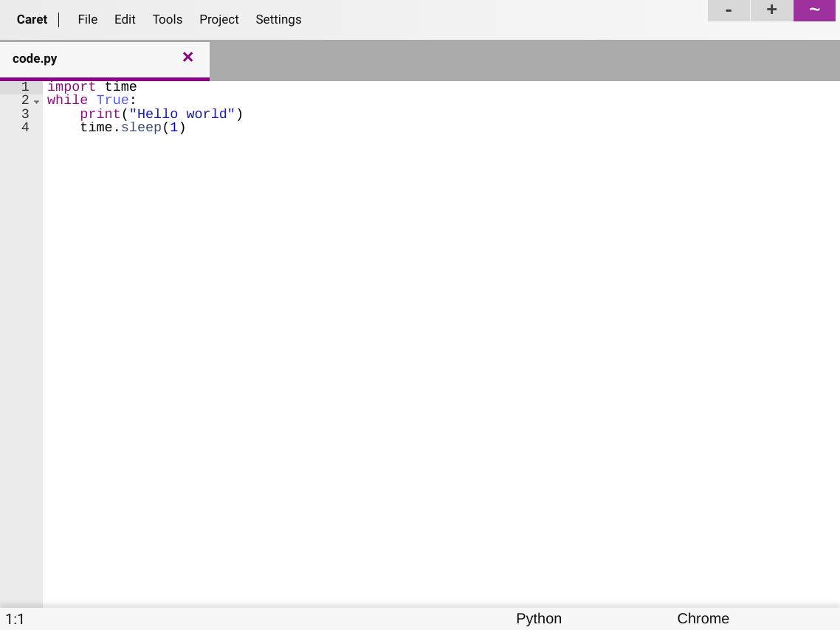This screenshot has height=630, width=840.
Task: Open the Python syntax mode selector
Action: [538, 619]
